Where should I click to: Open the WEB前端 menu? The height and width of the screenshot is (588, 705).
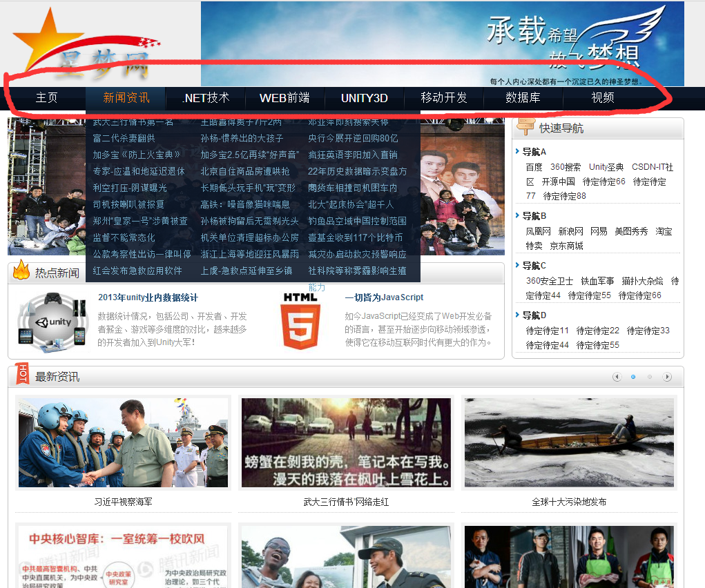[284, 97]
